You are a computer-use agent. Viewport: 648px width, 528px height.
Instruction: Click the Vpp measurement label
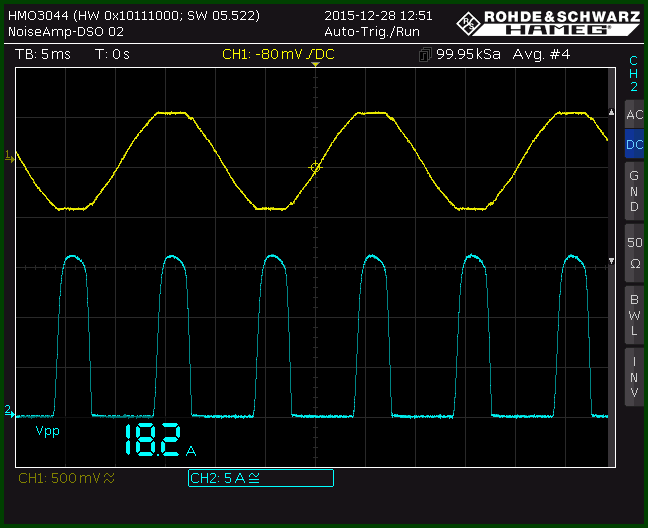[48, 431]
